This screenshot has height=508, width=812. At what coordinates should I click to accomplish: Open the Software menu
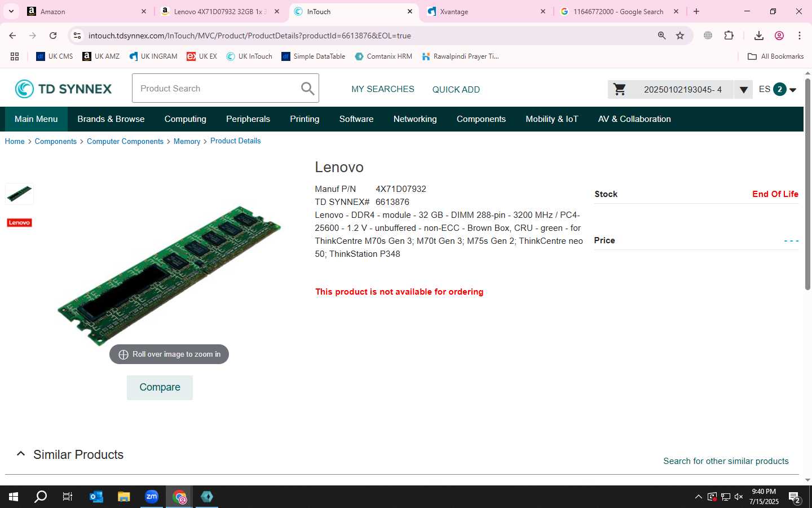point(356,119)
